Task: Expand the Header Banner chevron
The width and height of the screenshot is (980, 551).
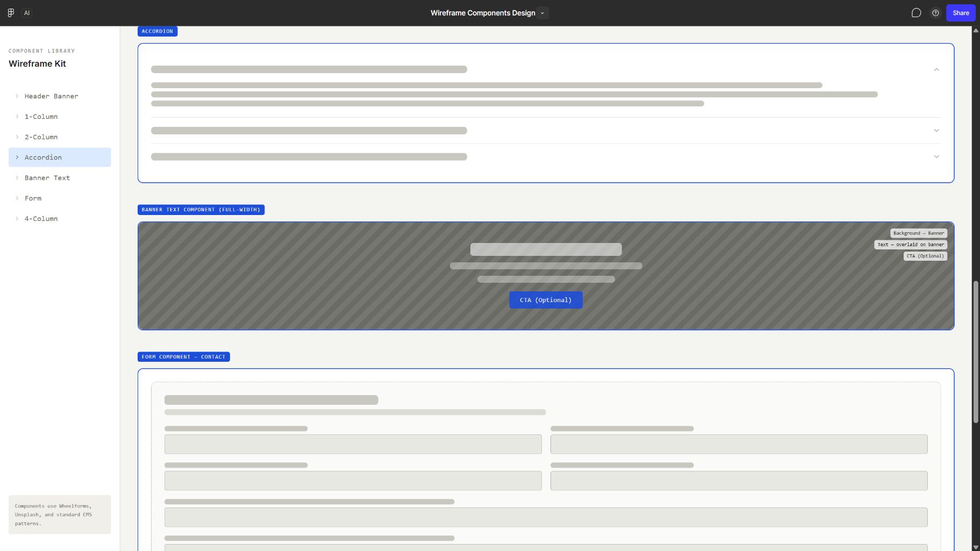Action: (17, 96)
